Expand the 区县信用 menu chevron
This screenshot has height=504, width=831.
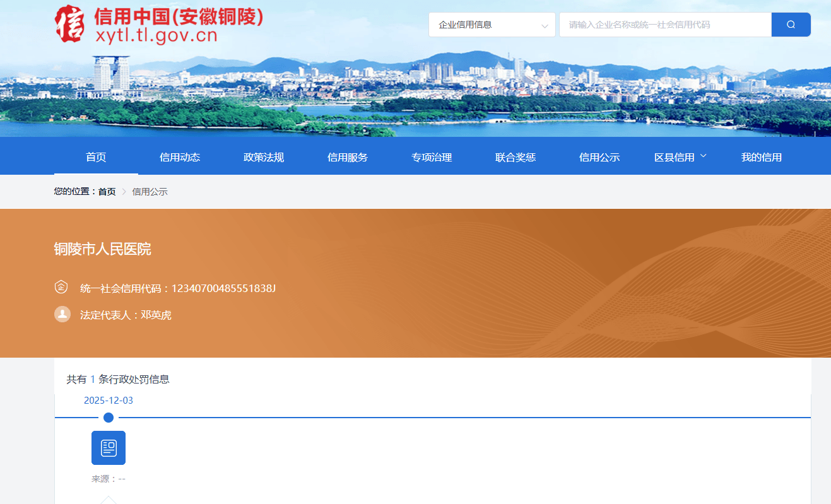pos(704,156)
